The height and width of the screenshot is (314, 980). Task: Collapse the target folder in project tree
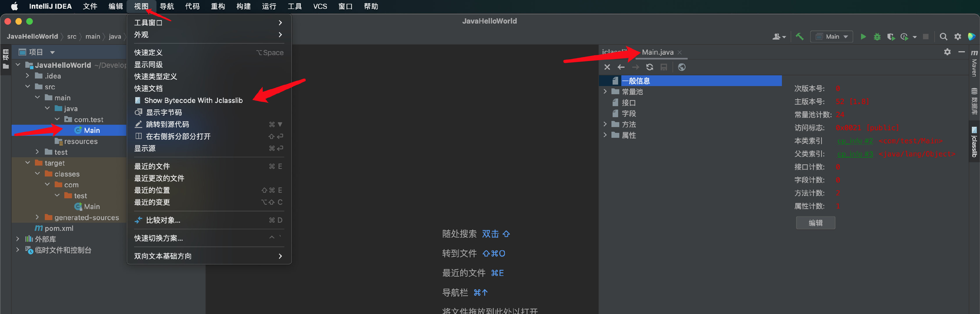(28, 163)
